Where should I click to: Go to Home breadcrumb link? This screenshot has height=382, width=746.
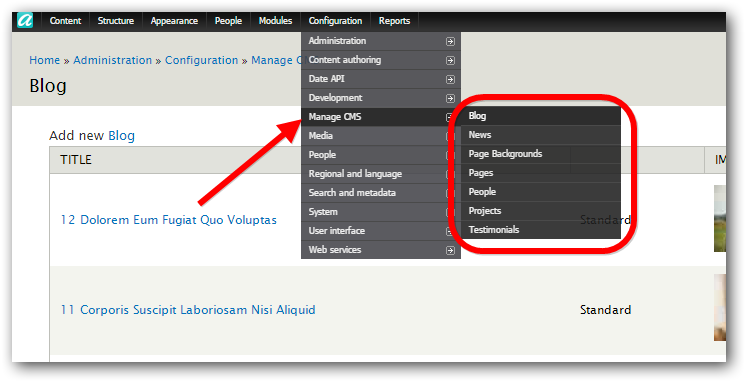pyautogui.click(x=45, y=60)
